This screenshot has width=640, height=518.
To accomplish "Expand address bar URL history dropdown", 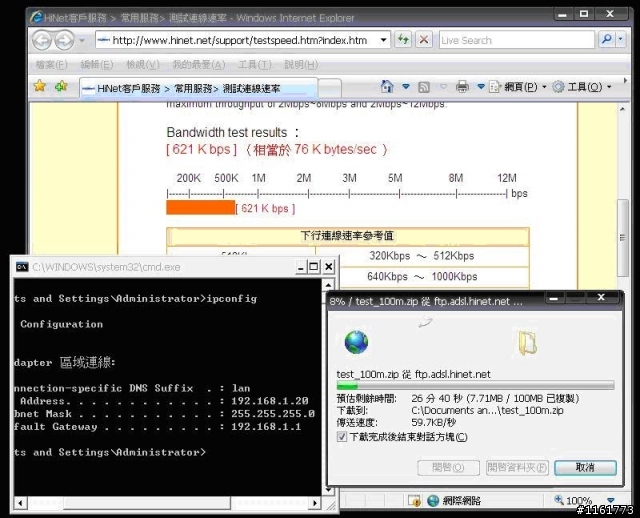I will point(384,40).
